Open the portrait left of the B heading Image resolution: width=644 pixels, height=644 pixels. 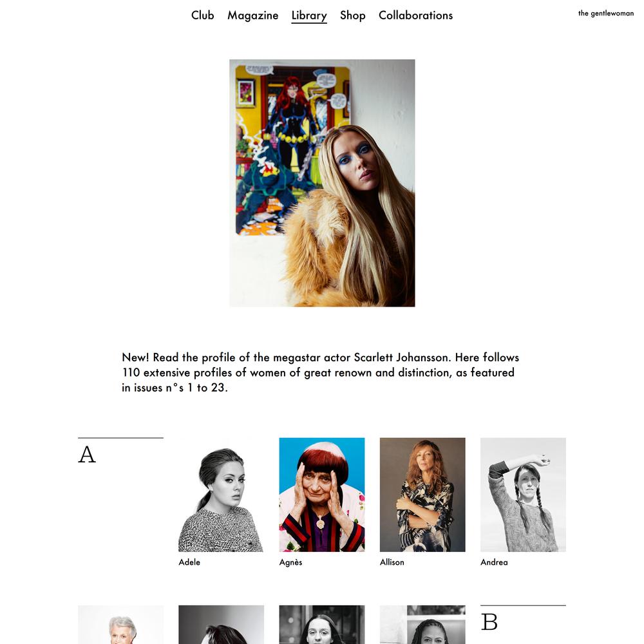(422, 624)
